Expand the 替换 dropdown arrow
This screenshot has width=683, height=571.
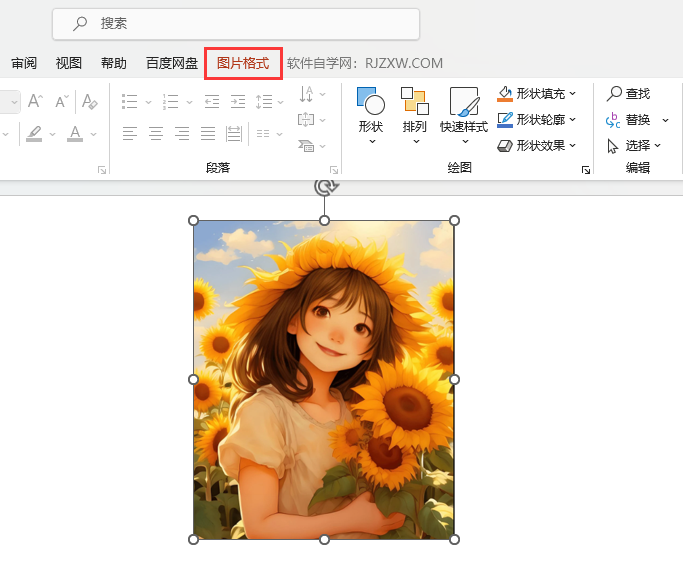click(666, 120)
